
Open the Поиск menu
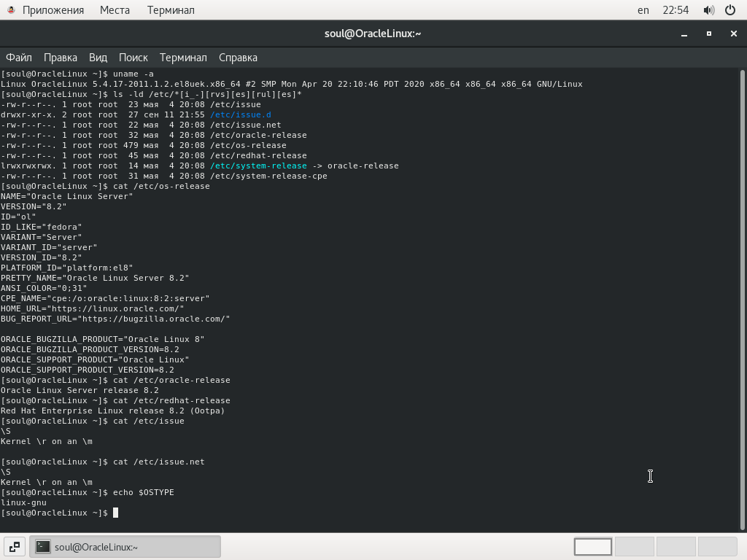[x=133, y=58]
